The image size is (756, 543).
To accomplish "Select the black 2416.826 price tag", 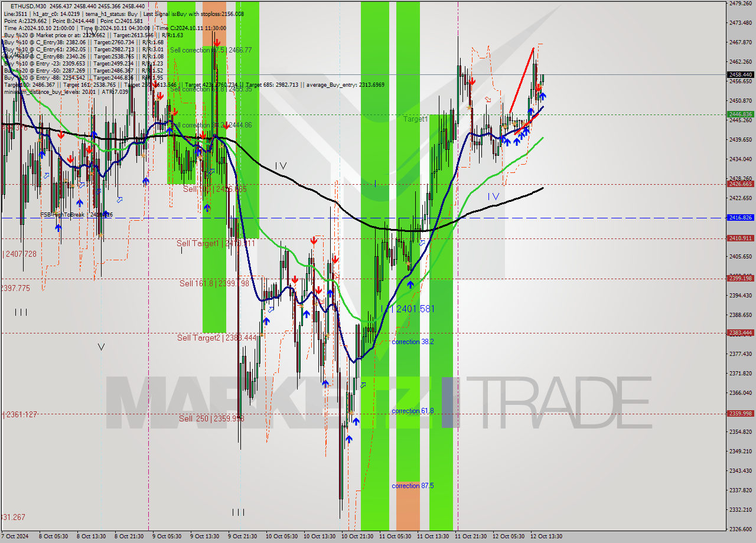I will tap(741, 218).
